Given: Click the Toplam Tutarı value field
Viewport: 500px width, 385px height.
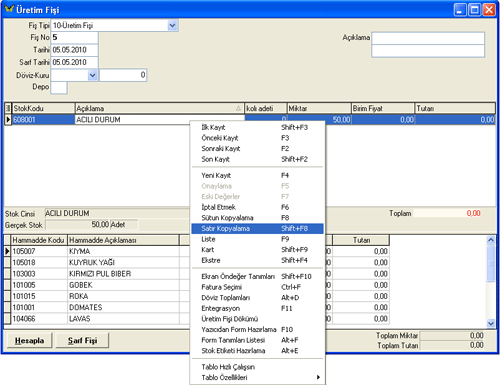Looking at the screenshot, I should [x=452, y=345].
